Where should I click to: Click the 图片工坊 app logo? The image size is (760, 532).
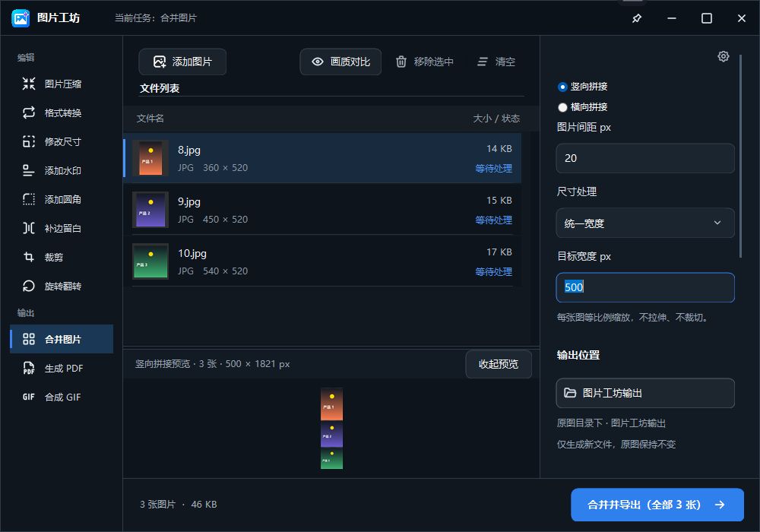click(x=21, y=18)
